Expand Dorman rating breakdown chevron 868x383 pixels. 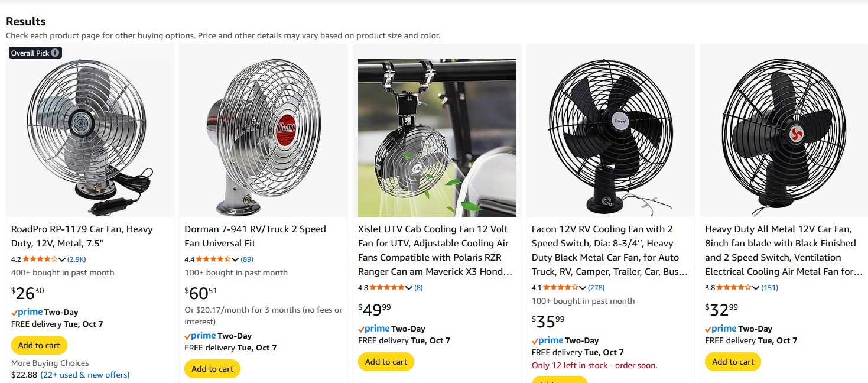tap(235, 259)
